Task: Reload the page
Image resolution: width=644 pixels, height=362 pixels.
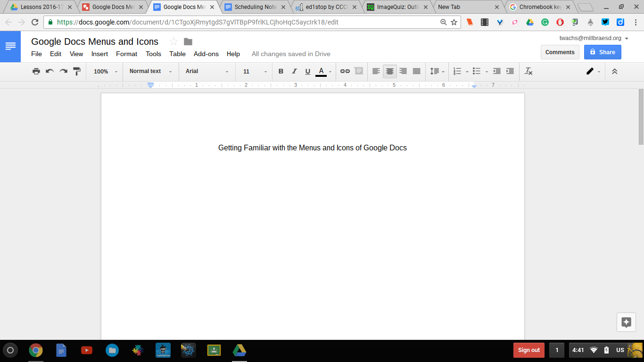Action: tap(34, 22)
